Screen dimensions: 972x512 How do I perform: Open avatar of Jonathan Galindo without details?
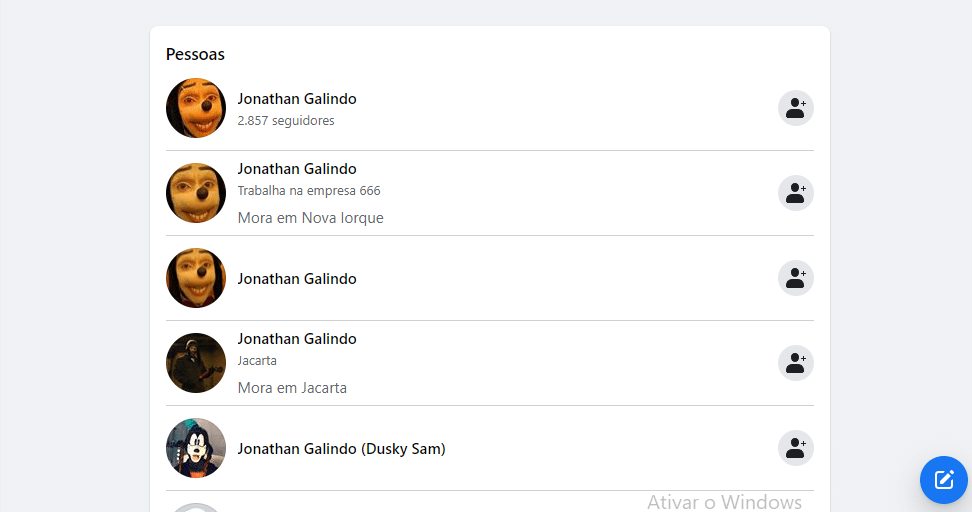click(x=196, y=278)
